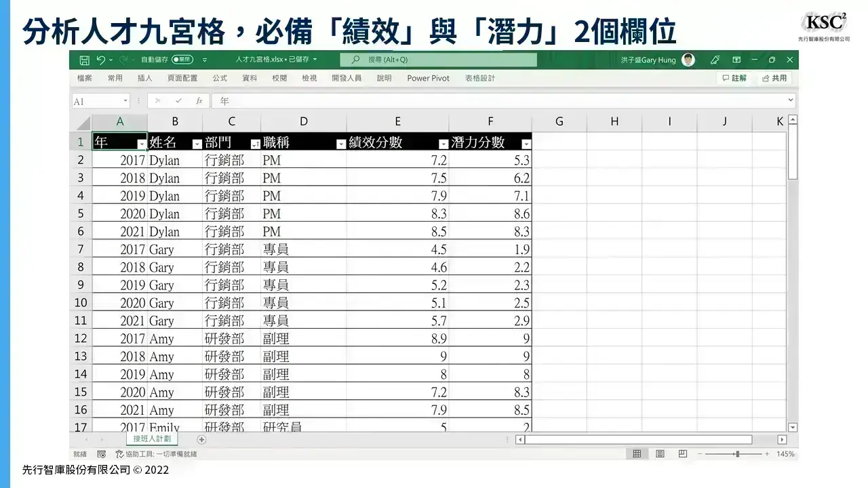
Task: Open Ribbon Display Options icon
Action: (736, 60)
